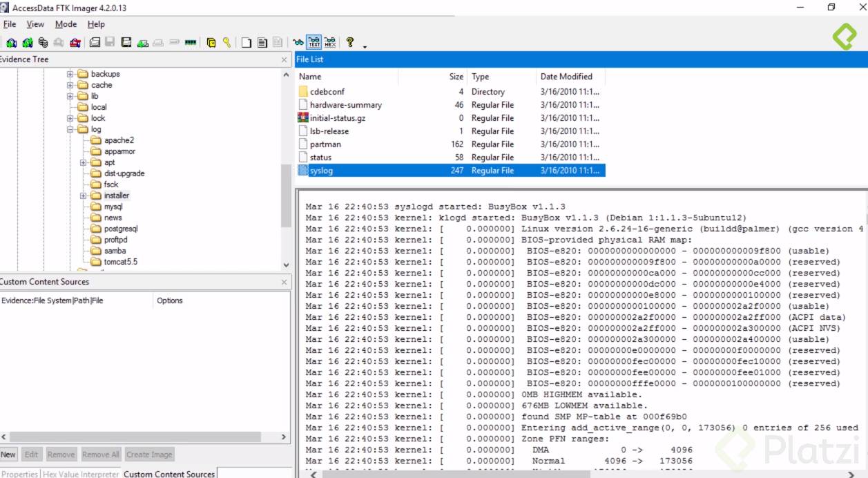Expand the apt folder node

[83, 162]
